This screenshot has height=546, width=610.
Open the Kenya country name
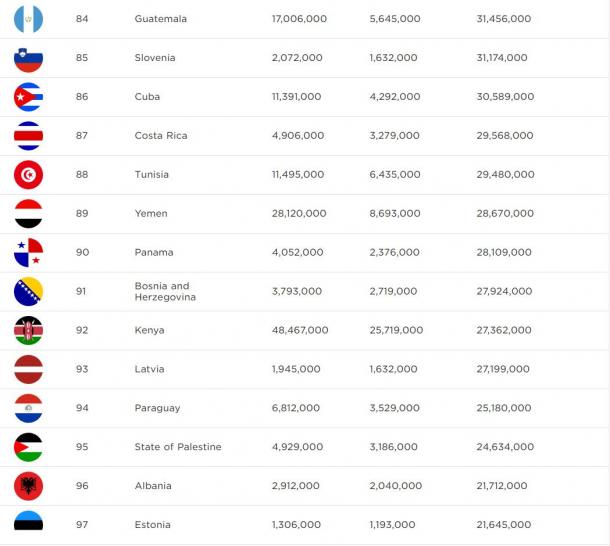click(149, 330)
